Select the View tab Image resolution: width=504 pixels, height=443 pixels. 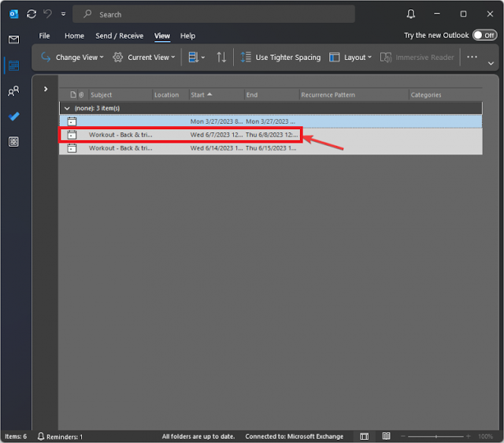coord(162,35)
